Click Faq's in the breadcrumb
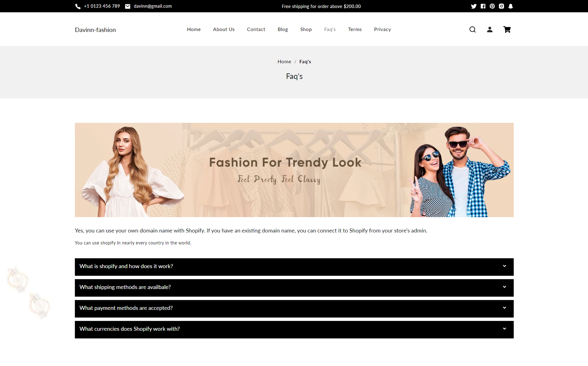588x366 pixels. point(305,62)
